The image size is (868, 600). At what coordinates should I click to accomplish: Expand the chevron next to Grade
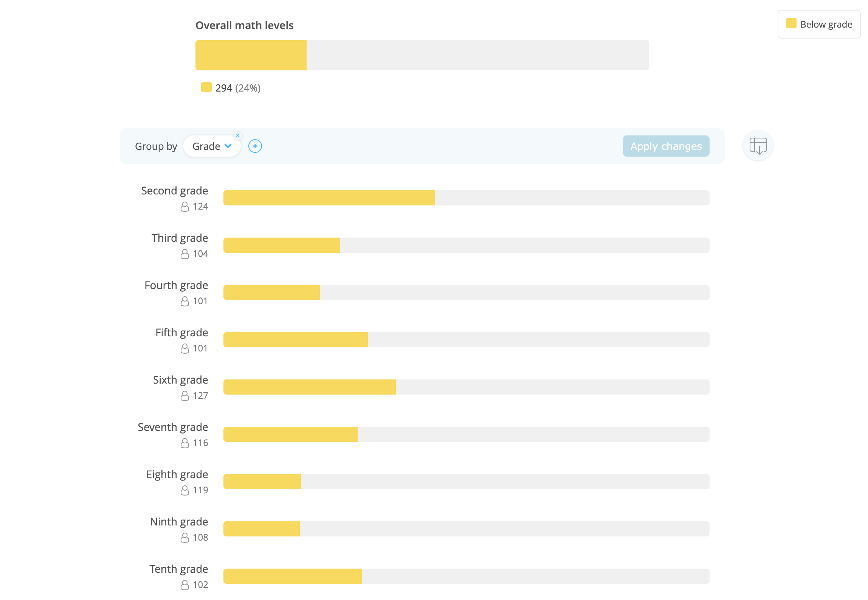click(228, 146)
